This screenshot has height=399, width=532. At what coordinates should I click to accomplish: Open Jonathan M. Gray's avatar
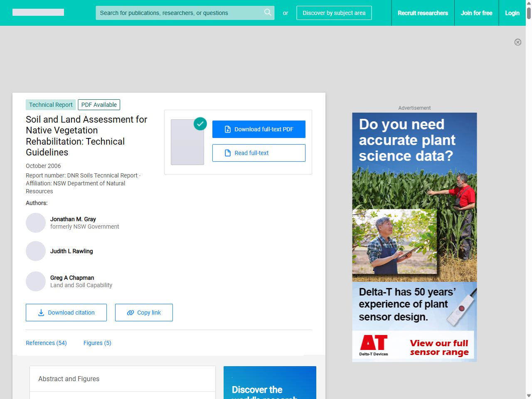point(36,223)
